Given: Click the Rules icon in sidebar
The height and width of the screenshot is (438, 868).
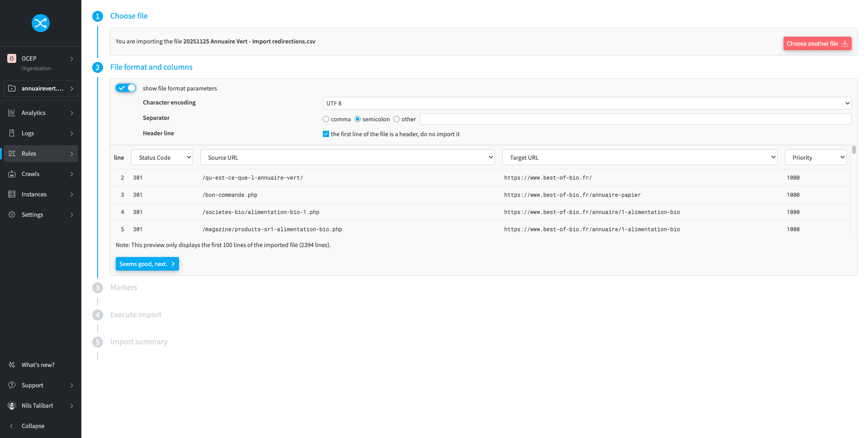Looking at the screenshot, I should [12, 153].
